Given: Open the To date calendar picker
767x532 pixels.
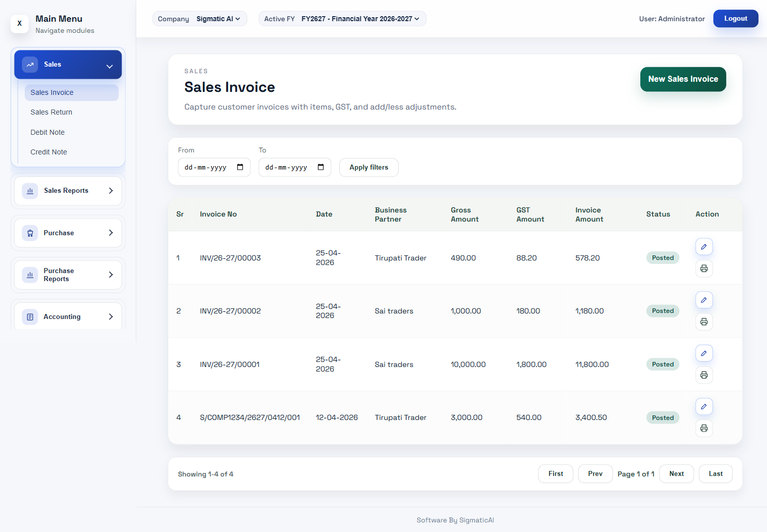Looking at the screenshot, I should coord(321,167).
